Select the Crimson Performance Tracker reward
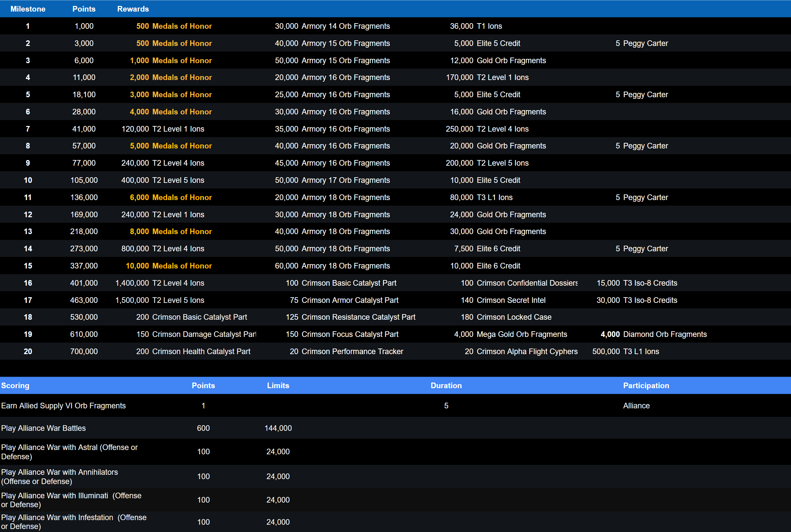Image resolution: width=791 pixels, height=532 pixels. pyautogui.click(x=352, y=351)
